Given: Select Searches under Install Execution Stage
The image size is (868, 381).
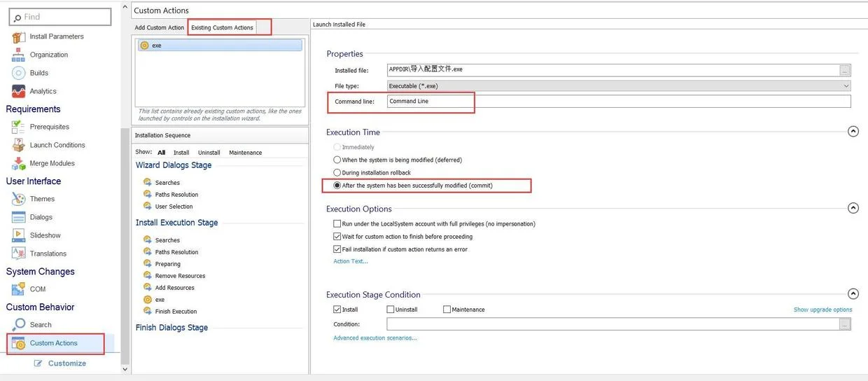Looking at the screenshot, I should (x=167, y=240).
